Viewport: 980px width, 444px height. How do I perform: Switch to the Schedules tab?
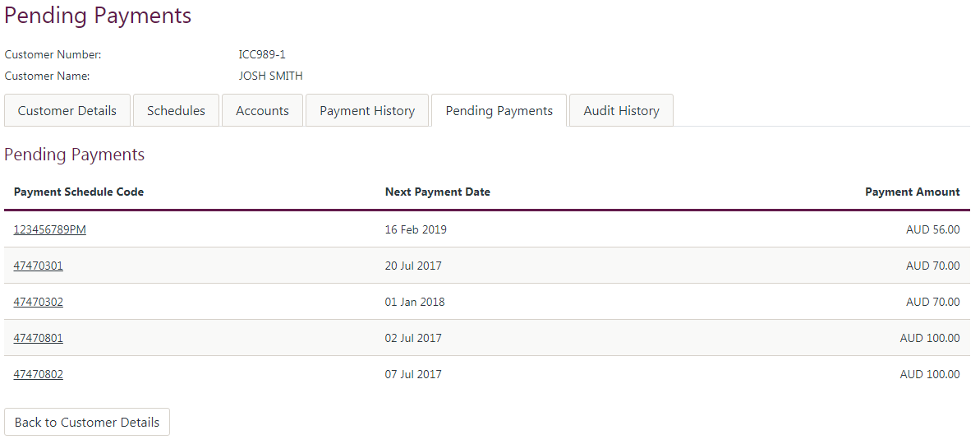pyautogui.click(x=176, y=111)
